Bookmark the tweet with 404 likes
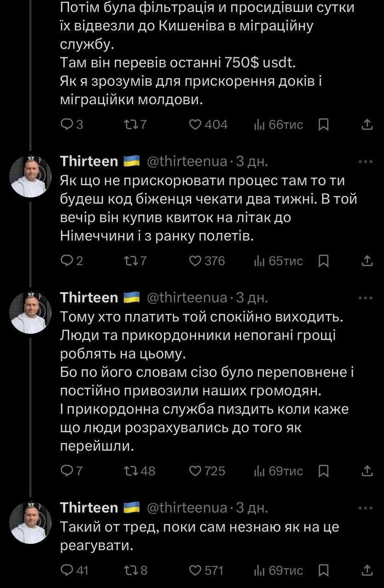Screen dimensions: 384x588 pos(323,124)
